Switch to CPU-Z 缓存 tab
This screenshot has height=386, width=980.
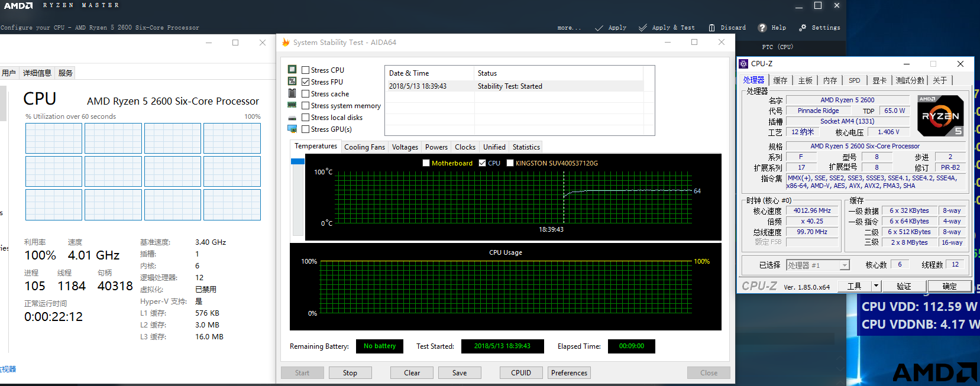(x=780, y=80)
